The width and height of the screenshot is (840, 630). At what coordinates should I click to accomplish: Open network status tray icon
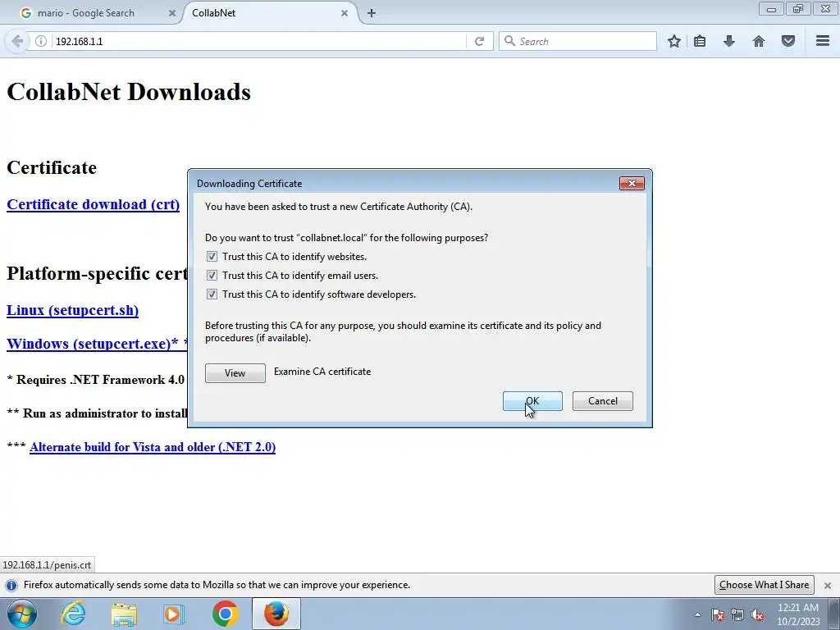pyautogui.click(x=737, y=614)
